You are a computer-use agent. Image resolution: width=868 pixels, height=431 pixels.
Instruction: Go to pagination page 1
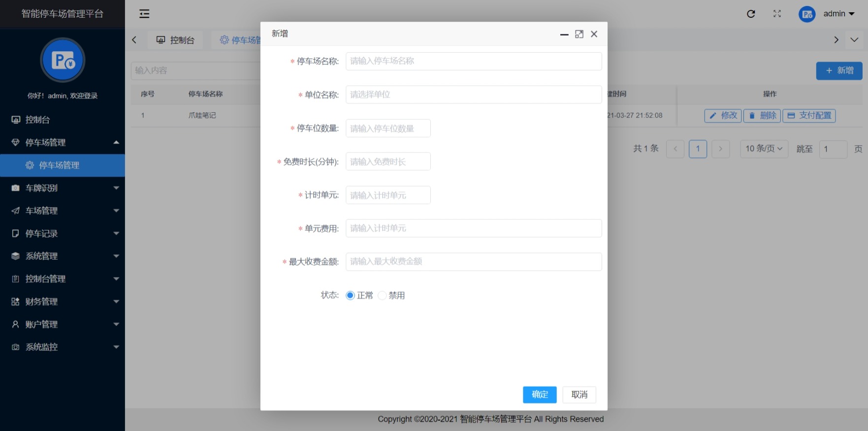pos(698,149)
